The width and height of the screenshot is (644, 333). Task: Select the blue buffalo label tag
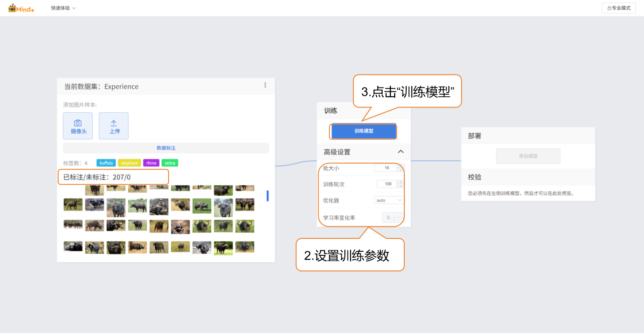coord(106,163)
